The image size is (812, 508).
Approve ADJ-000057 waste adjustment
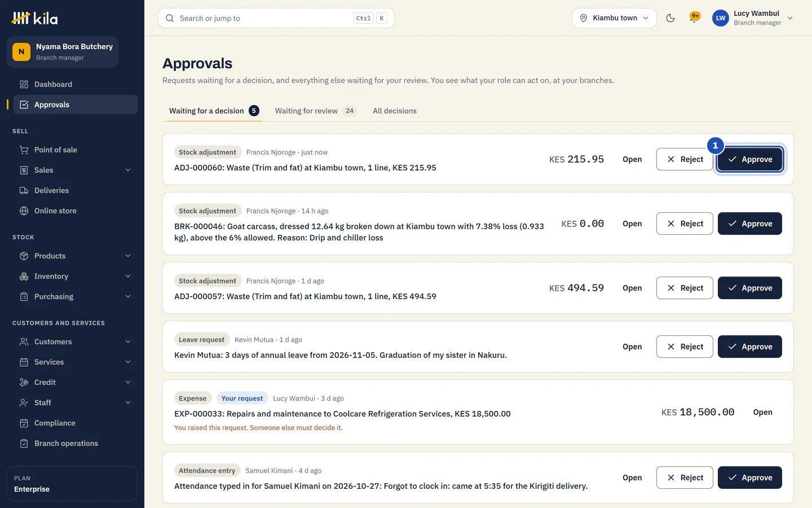click(x=750, y=288)
